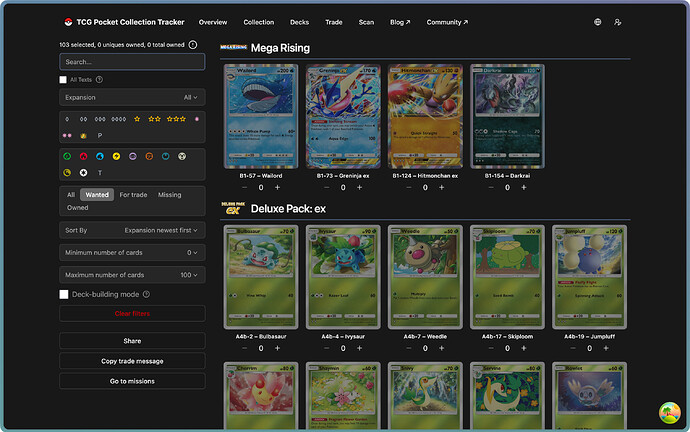Filter by three-diamond rarity

point(100,119)
